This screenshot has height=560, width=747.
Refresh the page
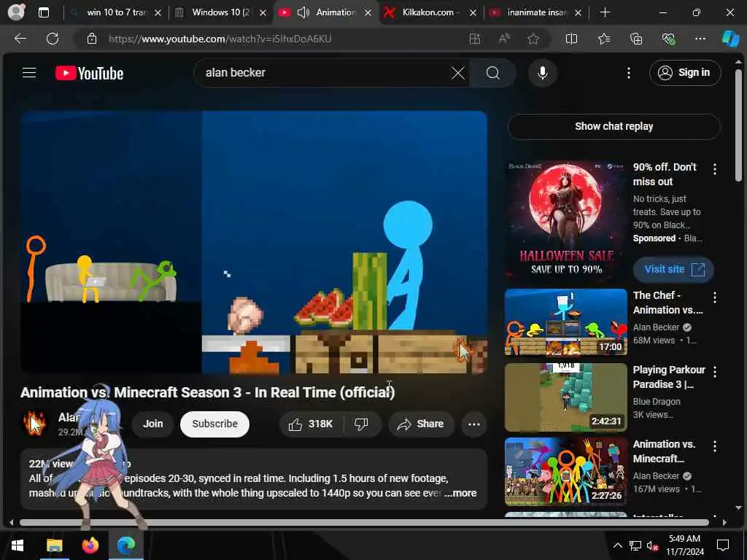coord(53,39)
